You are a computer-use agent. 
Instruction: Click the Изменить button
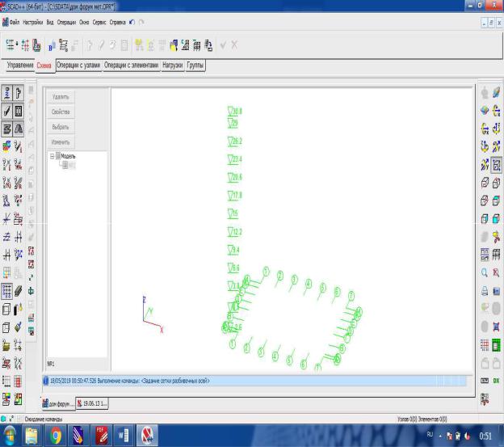(61, 142)
